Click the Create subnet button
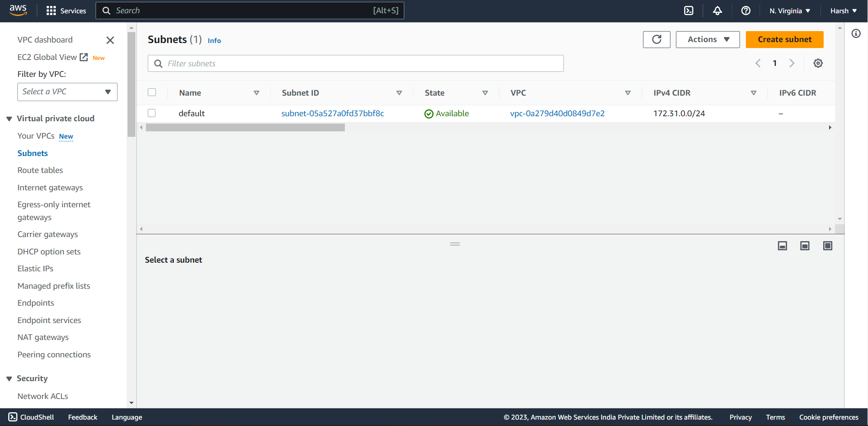 784,39
